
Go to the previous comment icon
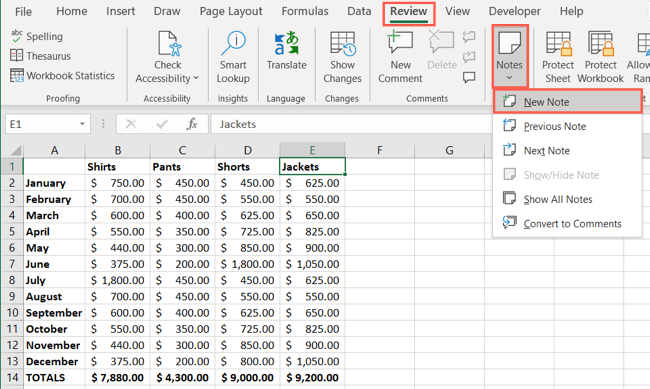point(469,36)
